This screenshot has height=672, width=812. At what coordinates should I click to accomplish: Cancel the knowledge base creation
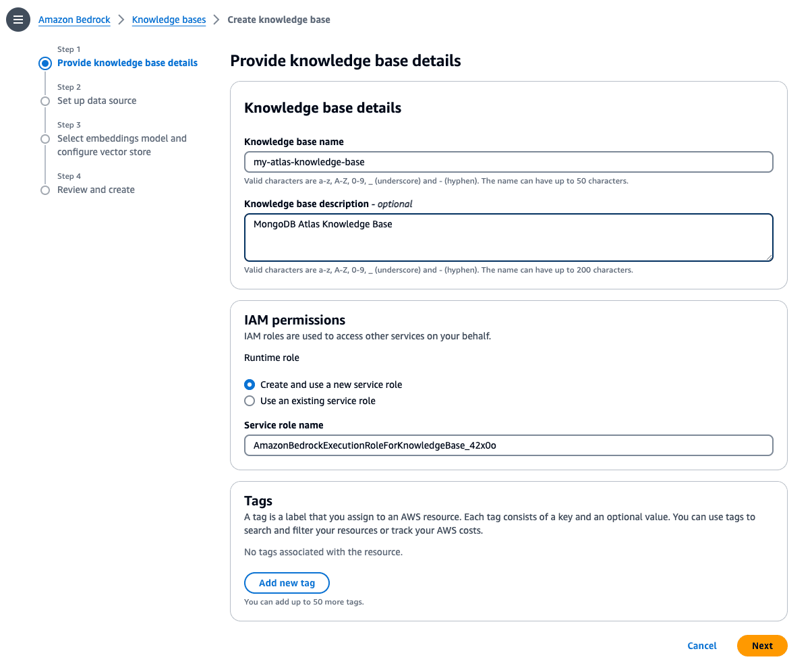pyautogui.click(x=701, y=646)
